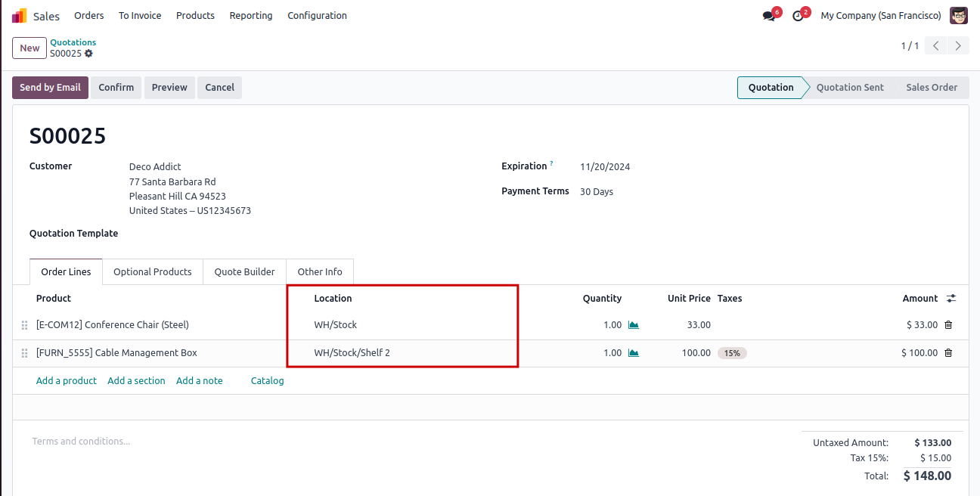Screen dimensions: 980x496
Task: Switch to the Quote Builder tab
Action: coord(245,272)
